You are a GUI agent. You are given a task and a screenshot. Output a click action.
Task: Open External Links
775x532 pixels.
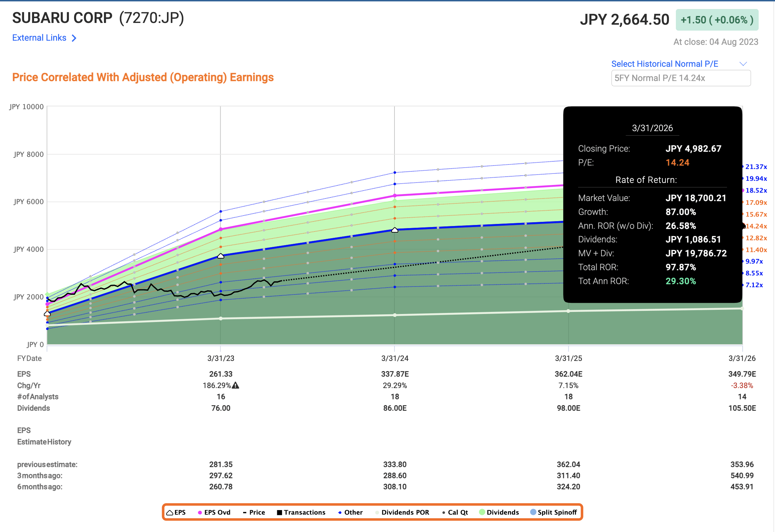[39, 38]
